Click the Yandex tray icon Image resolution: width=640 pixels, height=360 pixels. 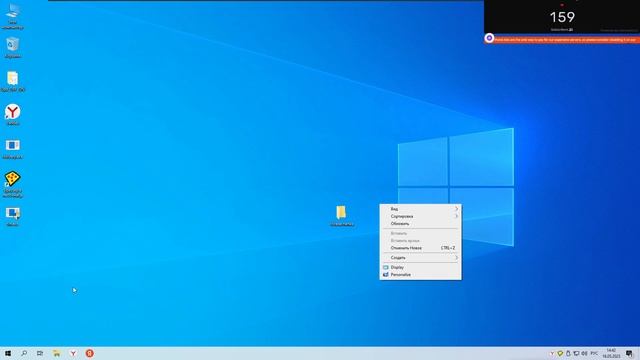click(x=552, y=353)
